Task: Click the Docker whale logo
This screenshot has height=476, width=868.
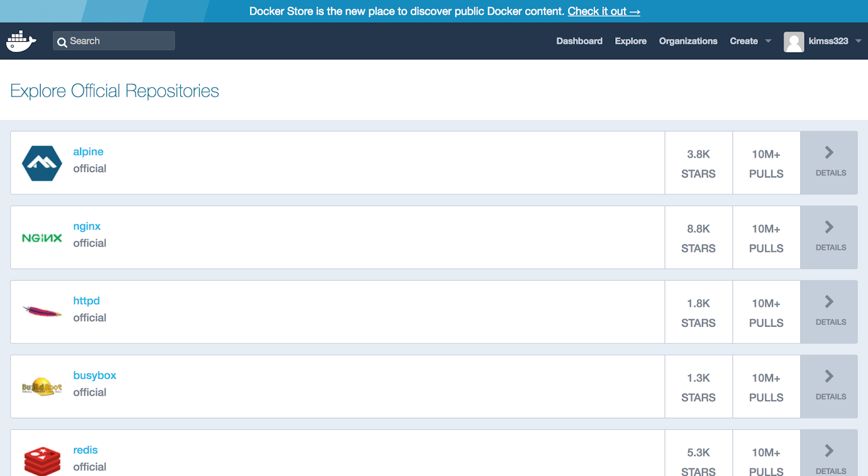Action: (21, 41)
